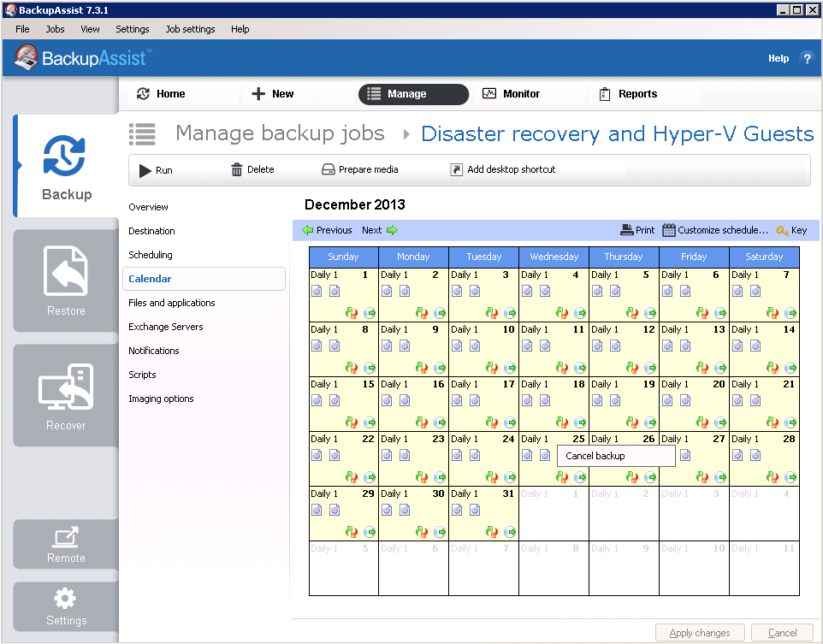823x644 pixels.
Task: Select Destination in the job settings list
Action: (151, 231)
